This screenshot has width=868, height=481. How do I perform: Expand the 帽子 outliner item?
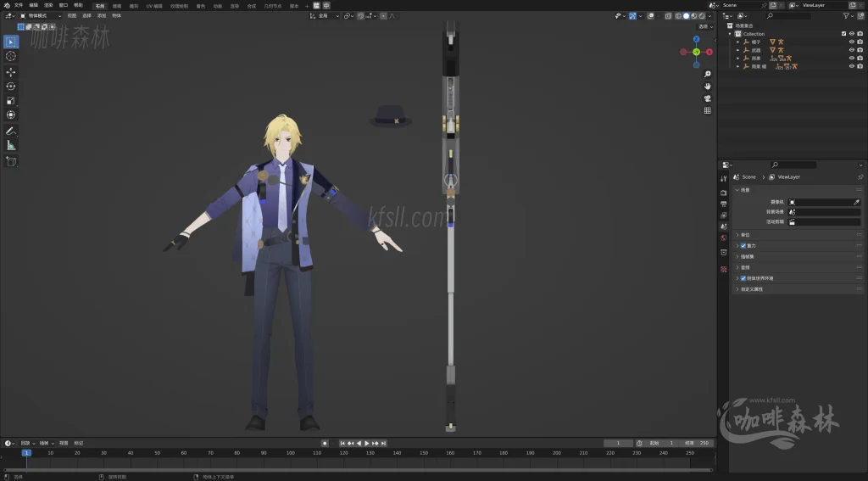(x=738, y=42)
